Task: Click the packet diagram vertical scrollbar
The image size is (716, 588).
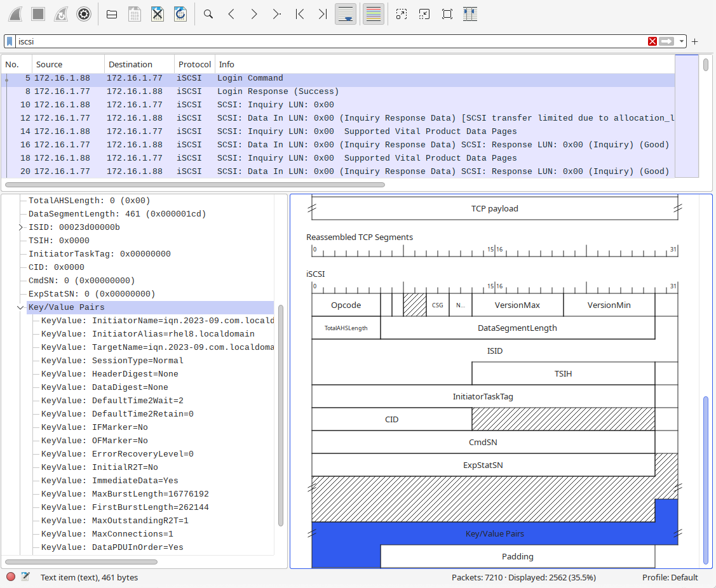Action: click(706, 479)
